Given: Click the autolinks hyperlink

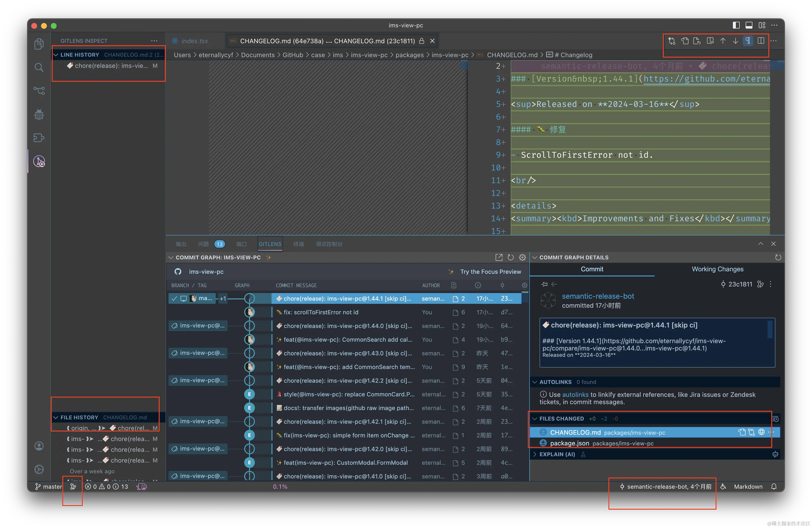Looking at the screenshot, I should [x=575, y=395].
